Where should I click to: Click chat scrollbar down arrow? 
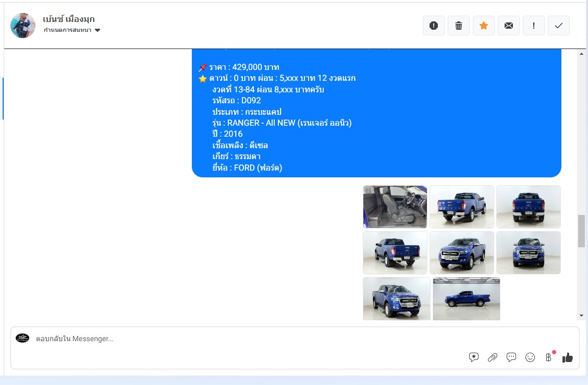(582, 316)
